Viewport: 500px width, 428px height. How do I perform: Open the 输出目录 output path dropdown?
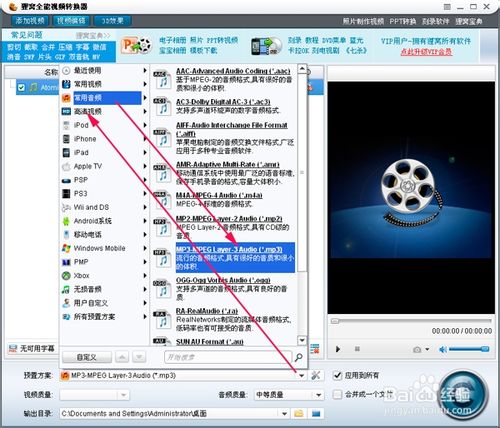[284, 414]
